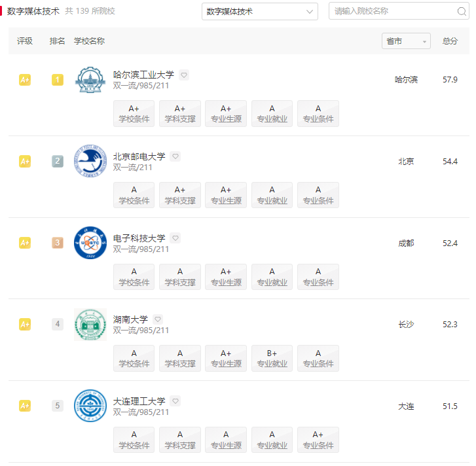
Task: Click 北京邮电大学 专业生源 A+ tile
Action: (x=226, y=195)
